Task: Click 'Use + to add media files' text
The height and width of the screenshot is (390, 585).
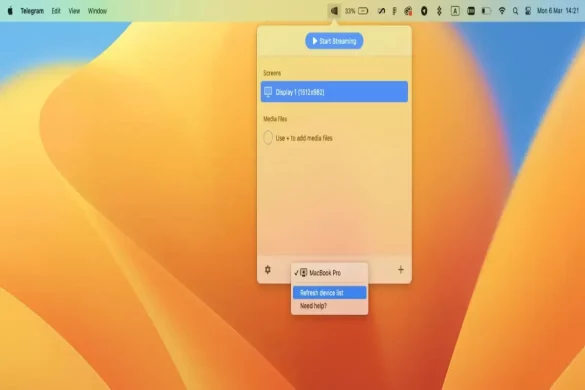Action: pyautogui.click(x=304, y=138)
